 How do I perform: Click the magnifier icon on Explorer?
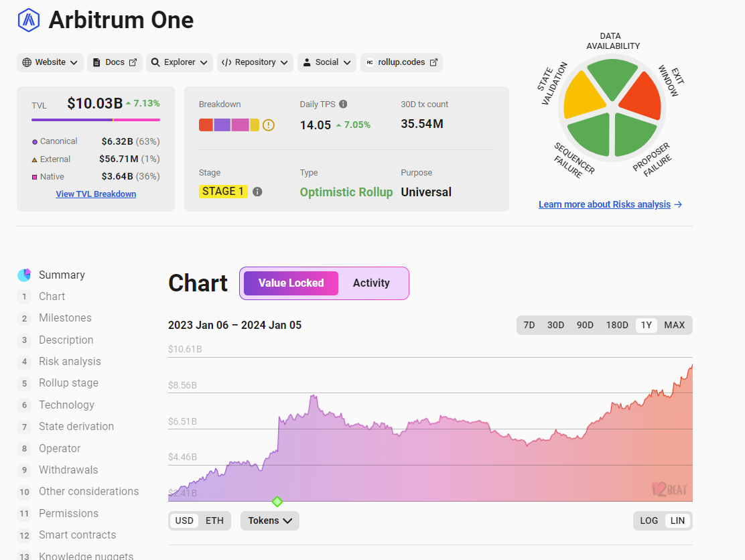pos(155,62)
